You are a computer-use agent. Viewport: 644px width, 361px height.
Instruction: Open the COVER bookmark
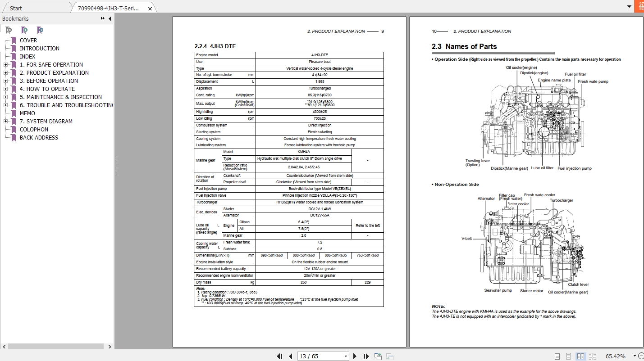click(28, 40)
